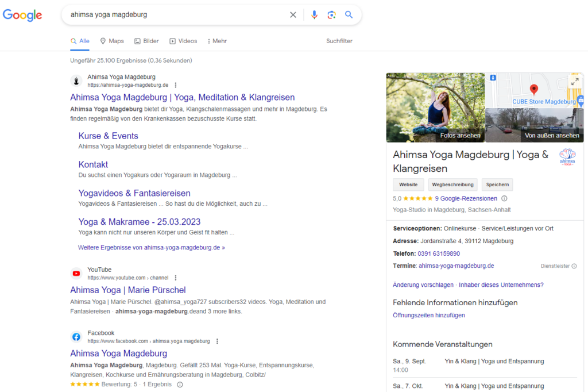Image resolution: width=588 pixels, height=392 pixels.
Task: Click Ungefähr 25.100 Ergebnisse result stats
Action: tap(131, 60)
